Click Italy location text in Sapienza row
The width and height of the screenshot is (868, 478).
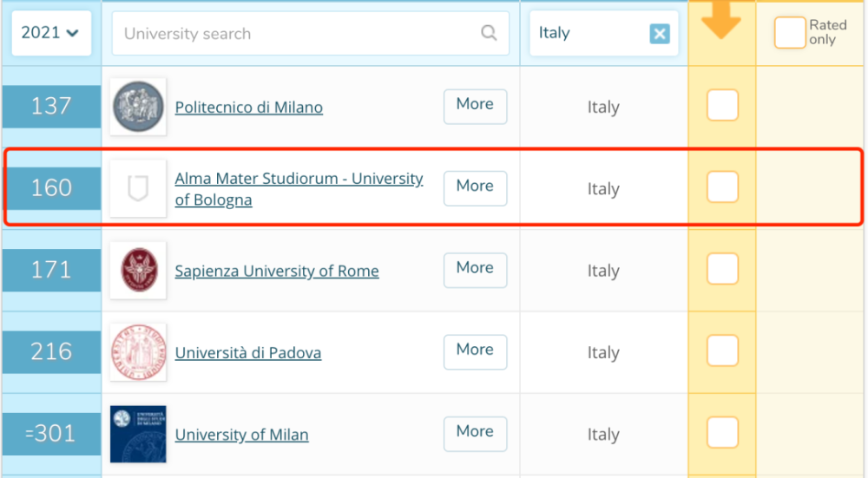tap(603, 271)
